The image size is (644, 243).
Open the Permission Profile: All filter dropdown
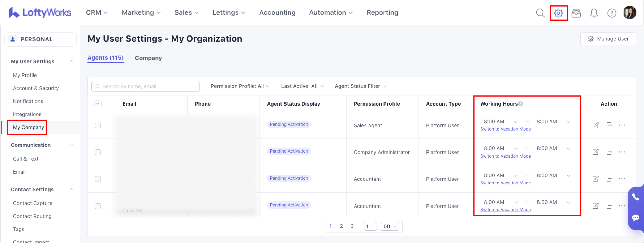click(240, 86)
